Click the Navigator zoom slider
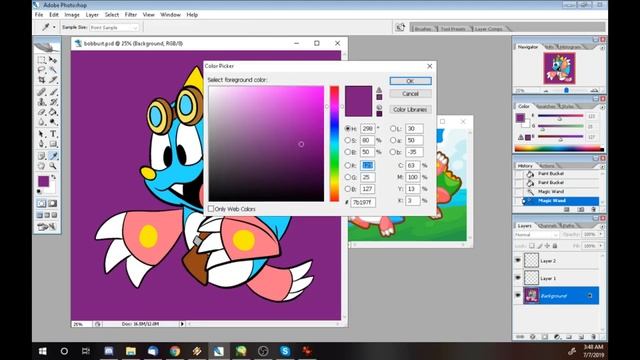This screenshot has height=360, width=640. tap(566, 90)
